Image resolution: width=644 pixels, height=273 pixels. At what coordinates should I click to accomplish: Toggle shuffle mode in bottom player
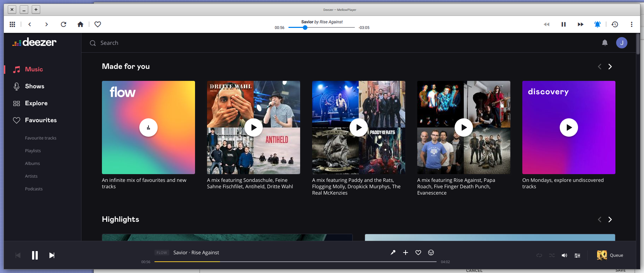point(552,255)
